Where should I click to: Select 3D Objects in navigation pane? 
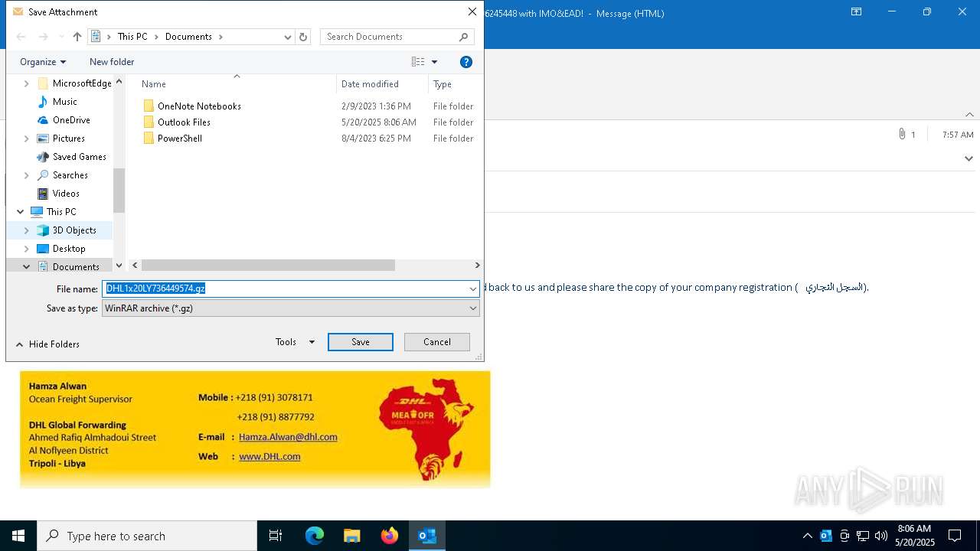coord(67,230)
